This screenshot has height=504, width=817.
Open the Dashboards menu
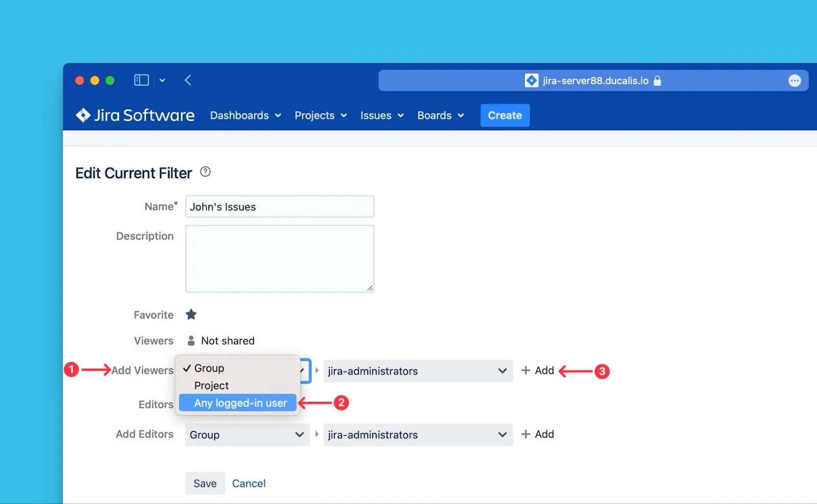tap(245, 115)
